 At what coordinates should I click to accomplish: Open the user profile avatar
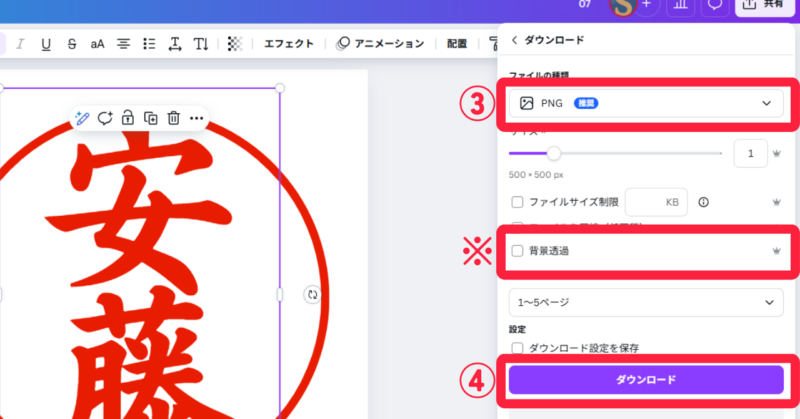tap(622, 6)
